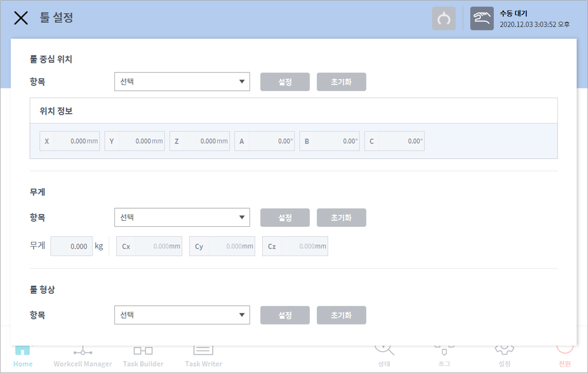Image resolution: width=588 pixels, height=373 pixels.
Task: Click 초기화 button in 무게 section
Action: click(x=341, y=218)
